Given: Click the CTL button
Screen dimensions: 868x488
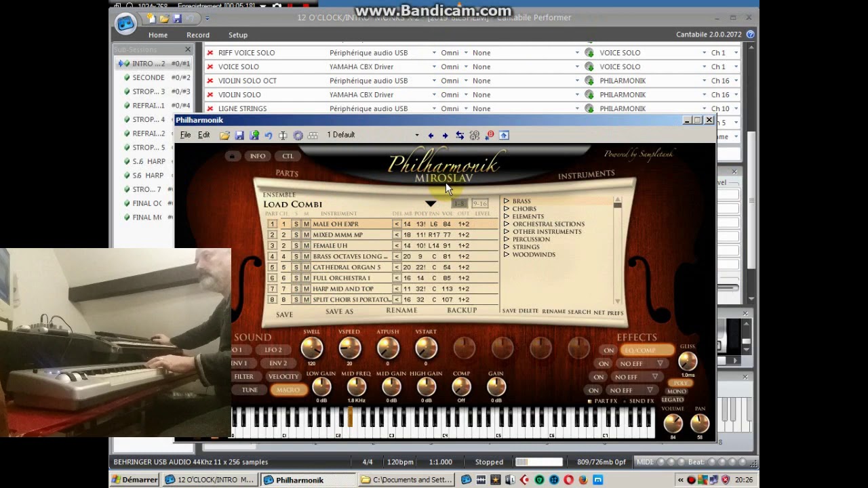Looking at the screenshot, I should click(288, 156).
